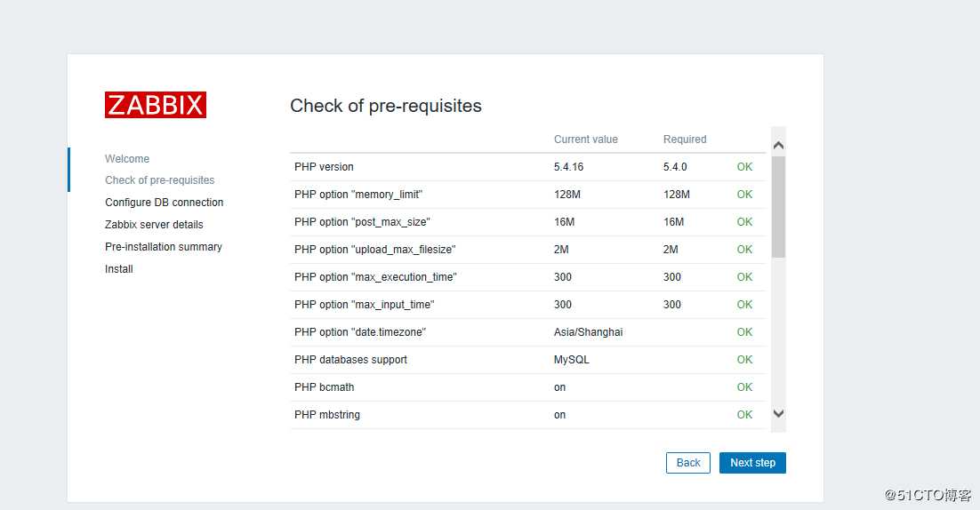Click the PHP option "date.timezone" label
The width and height of the screenshot is (980, 510).
(x=360, y=331)
